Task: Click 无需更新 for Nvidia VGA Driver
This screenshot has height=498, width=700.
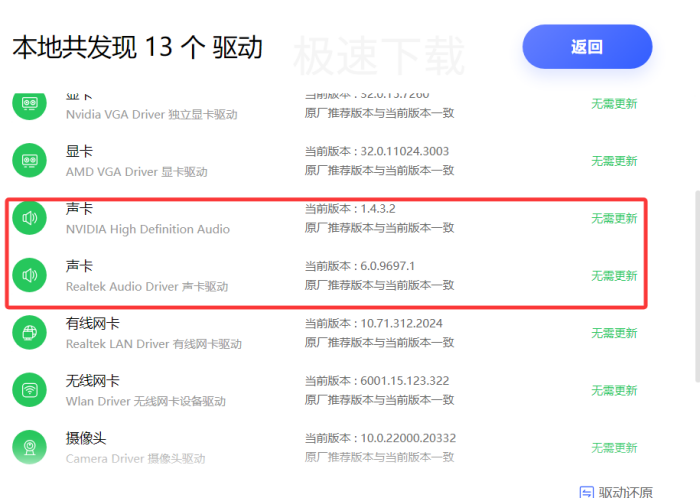Action: point(613,104)
